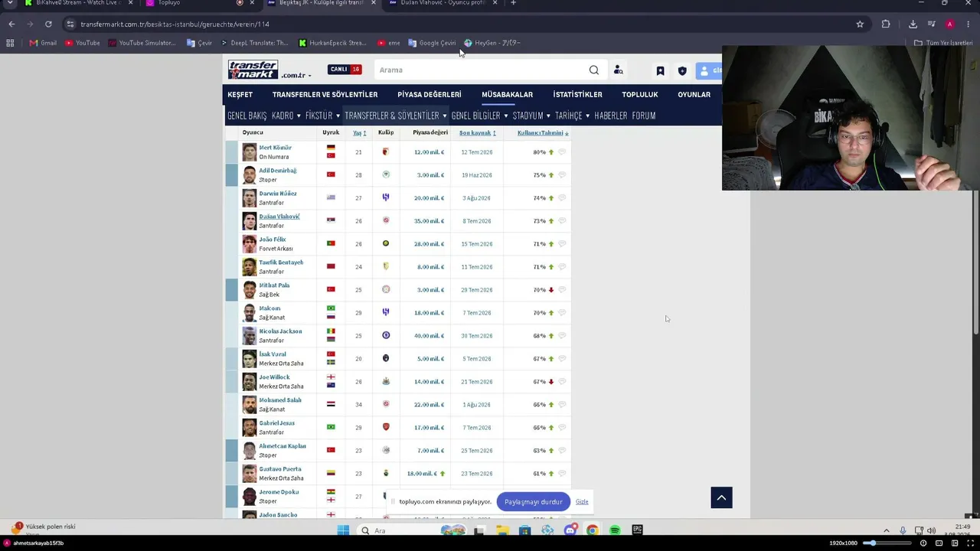The image size is (980, 551).
Task: Open the YouTube bookmark
Action: 83,43
